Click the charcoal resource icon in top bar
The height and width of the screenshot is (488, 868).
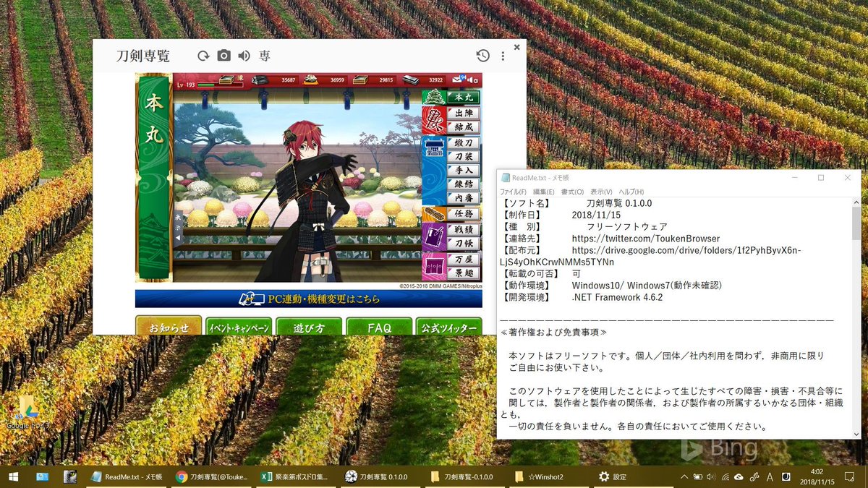(259, 80)
